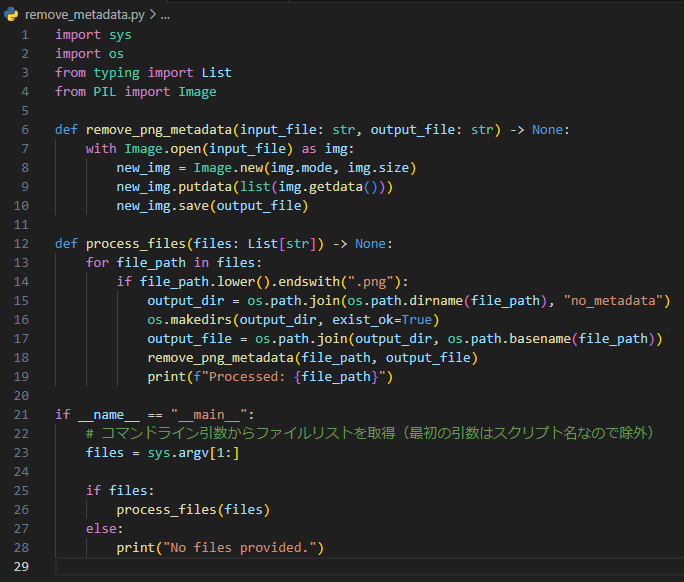Click the remove_png_metadata call on line 18
The image size is (684, 582).
(x=220, y=358)
